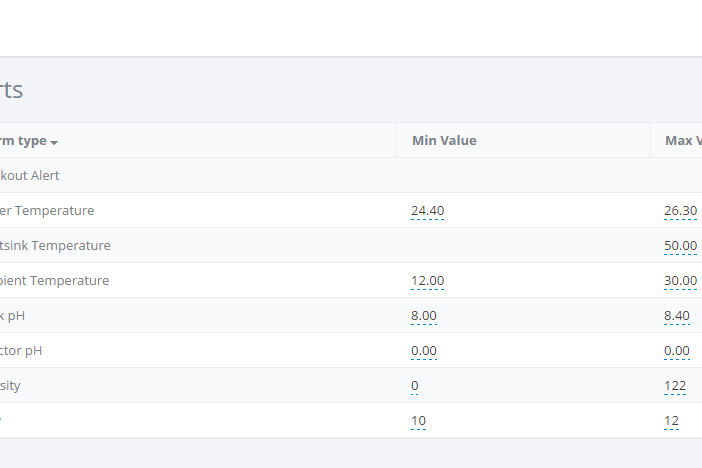Sort by alarm type column header
The height and width of the screenshot is (468, 702).
coord(23,141)
